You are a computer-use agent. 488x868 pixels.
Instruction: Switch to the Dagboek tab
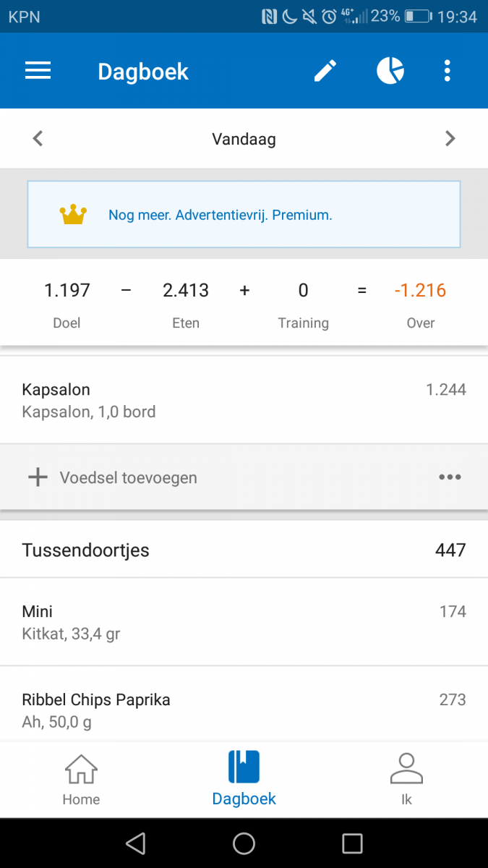coord(244,780)
